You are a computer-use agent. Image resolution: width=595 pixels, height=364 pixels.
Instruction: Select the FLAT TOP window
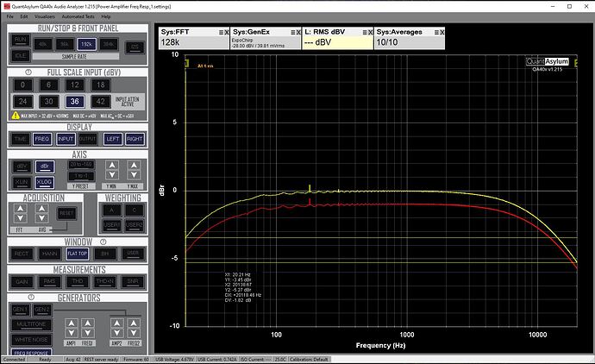(78, 254)
